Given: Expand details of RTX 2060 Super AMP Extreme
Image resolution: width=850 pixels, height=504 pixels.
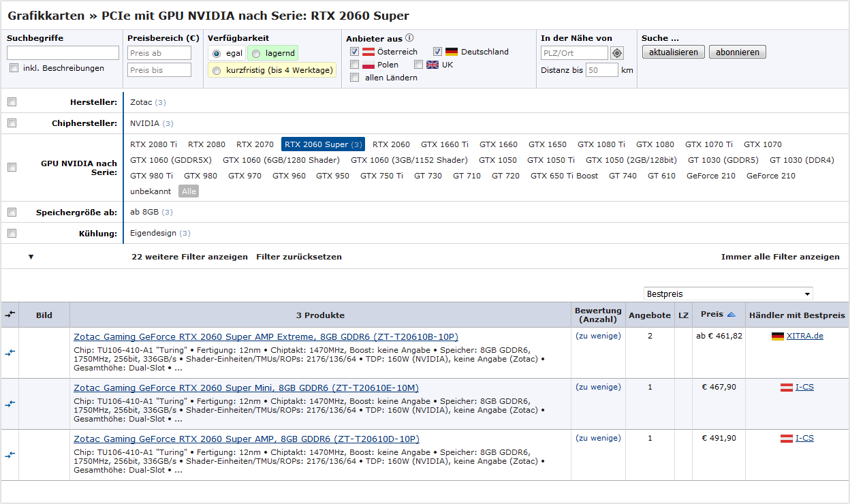Looking at the screenshot, I should click(x=178, y=368).
